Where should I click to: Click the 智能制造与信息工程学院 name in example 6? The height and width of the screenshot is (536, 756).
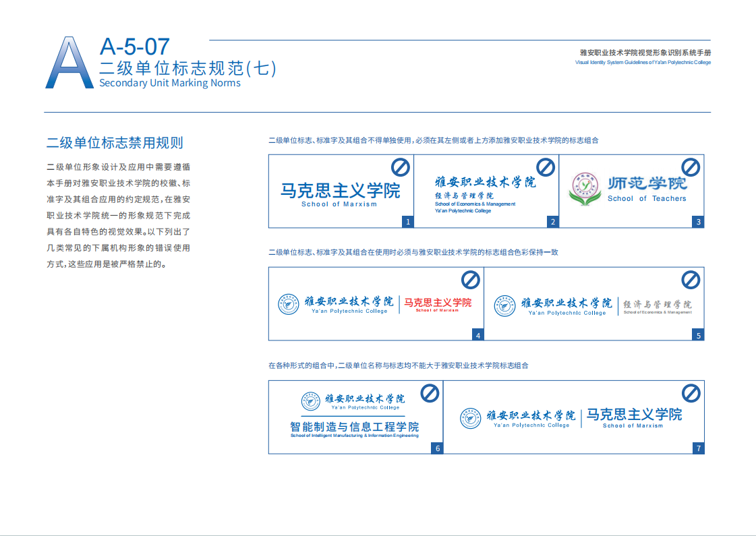point(354,427)
